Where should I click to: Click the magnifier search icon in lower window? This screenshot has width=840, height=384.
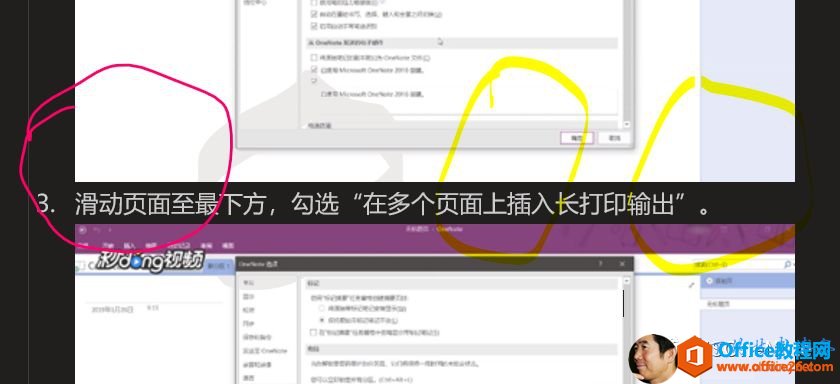pos(787,264)
